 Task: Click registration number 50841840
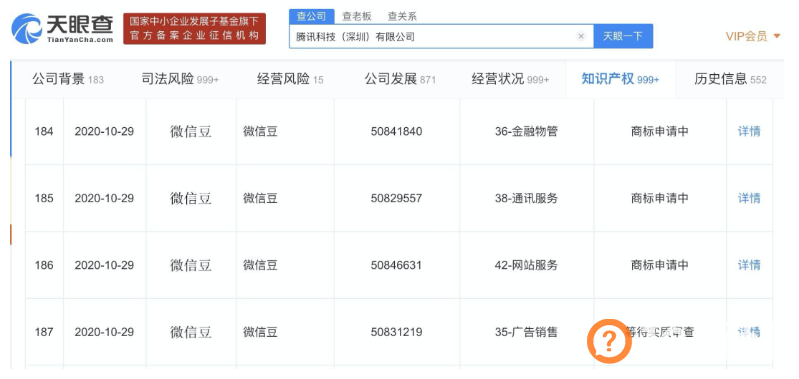396,131
